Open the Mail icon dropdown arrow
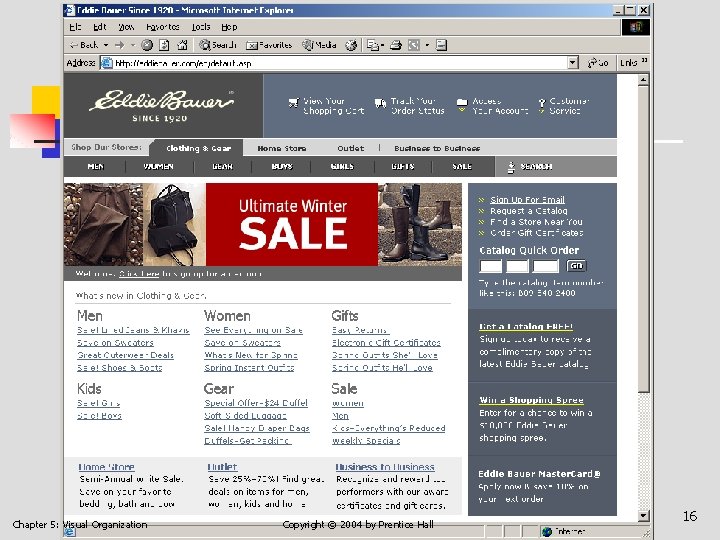The height and width of the screenshot is (540, 720). 382,45
